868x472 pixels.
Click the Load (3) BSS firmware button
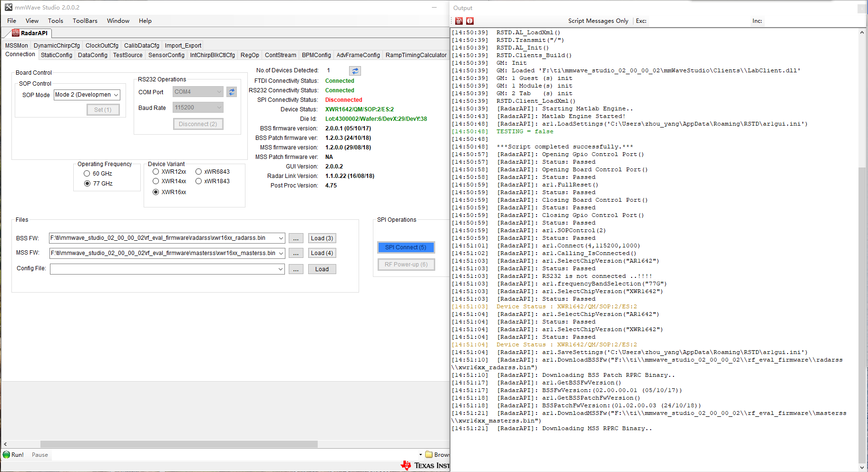[x=322, y=238]
